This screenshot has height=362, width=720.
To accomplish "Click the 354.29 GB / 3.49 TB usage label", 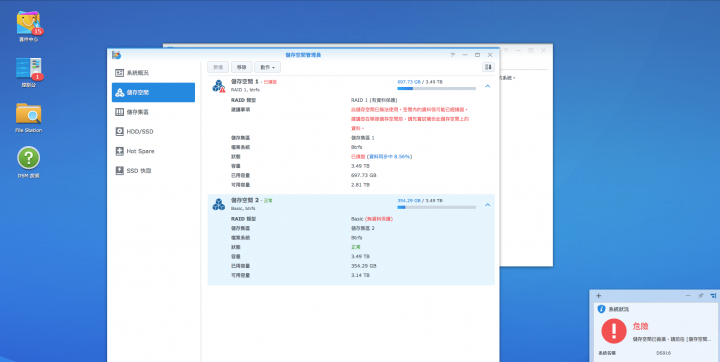I will (420, 201).
